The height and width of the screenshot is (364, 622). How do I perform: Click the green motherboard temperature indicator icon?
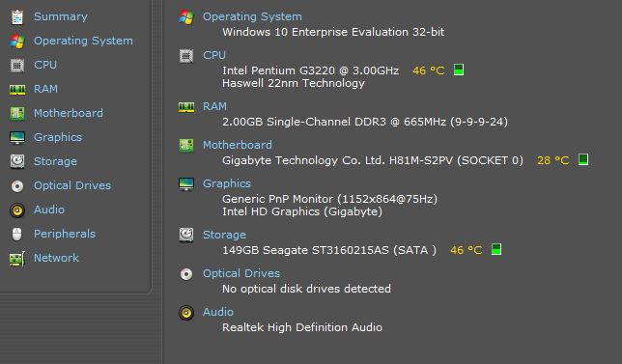[583, 159]
